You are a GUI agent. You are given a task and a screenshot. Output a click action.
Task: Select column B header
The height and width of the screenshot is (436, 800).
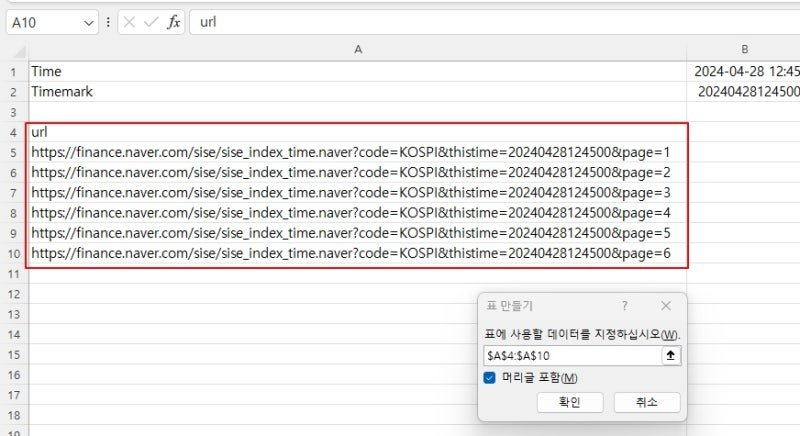point(744,49)
